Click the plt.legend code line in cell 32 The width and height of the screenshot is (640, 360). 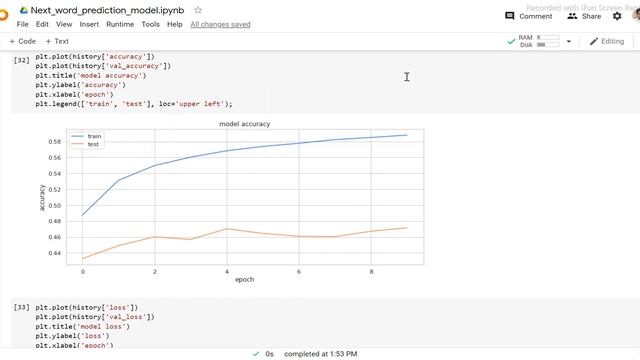tap(134, 104)
